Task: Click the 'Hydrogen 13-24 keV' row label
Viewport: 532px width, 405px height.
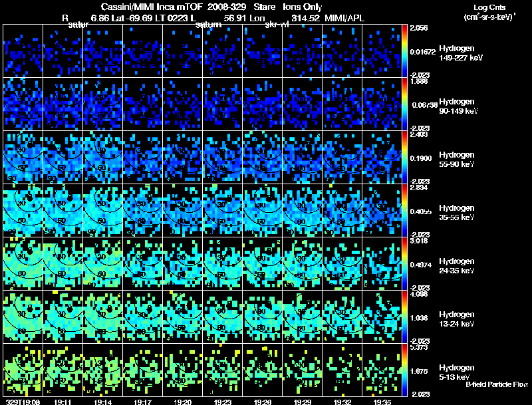Action: pos(457,319)
